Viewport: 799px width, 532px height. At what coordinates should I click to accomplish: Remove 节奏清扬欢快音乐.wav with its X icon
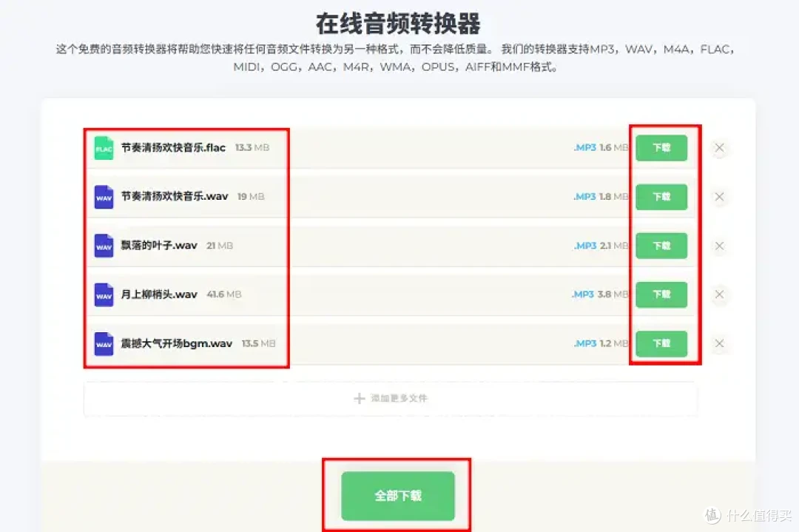click(x=720, y=197)
